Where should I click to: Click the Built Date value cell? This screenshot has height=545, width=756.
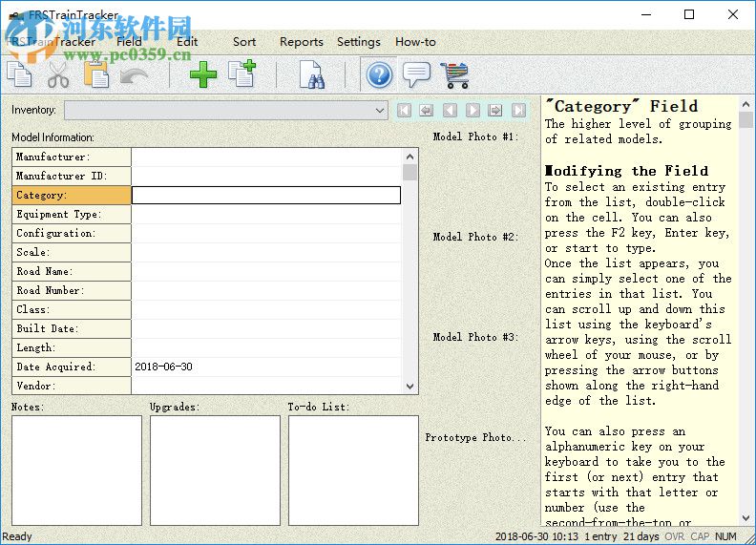[x=266, y=328]
